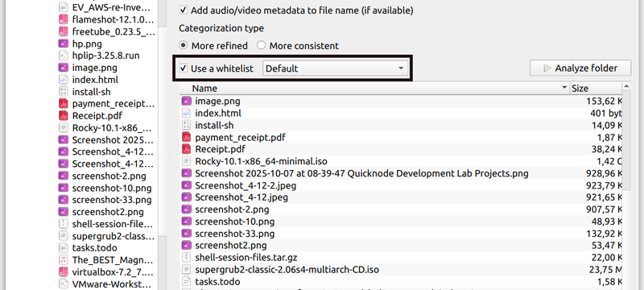Click the 928,96 size cell
This screenshot has width=644, height=290.
[604, 173]
